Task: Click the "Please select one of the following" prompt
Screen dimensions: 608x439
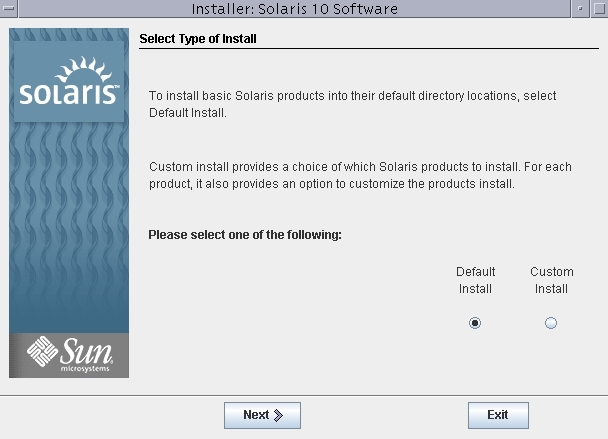Action: click(x=245, y=235)
